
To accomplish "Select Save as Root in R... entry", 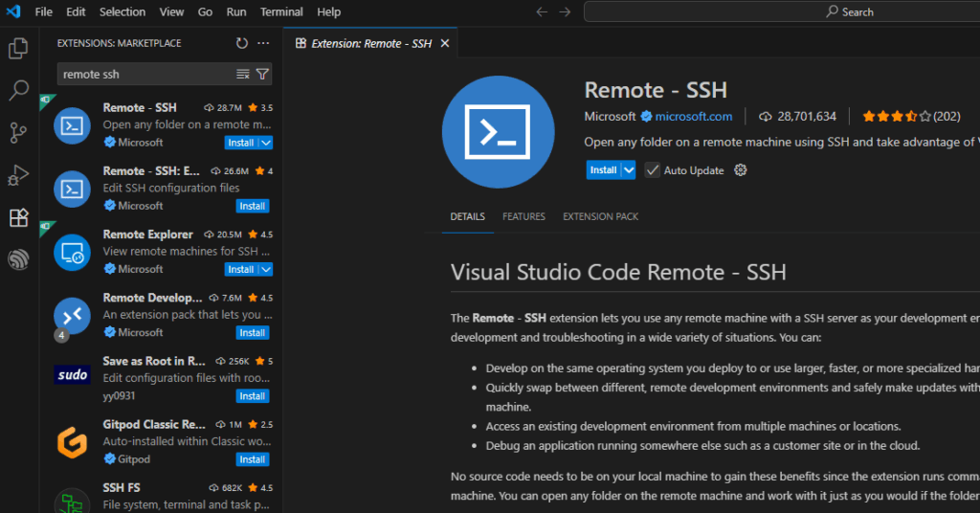I will pos(161,378).
